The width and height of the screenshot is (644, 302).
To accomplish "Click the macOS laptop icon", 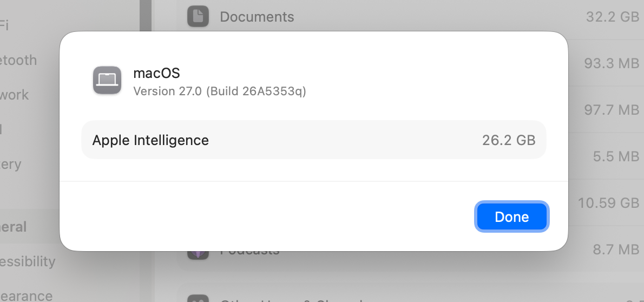I will (x=107, y=80).
